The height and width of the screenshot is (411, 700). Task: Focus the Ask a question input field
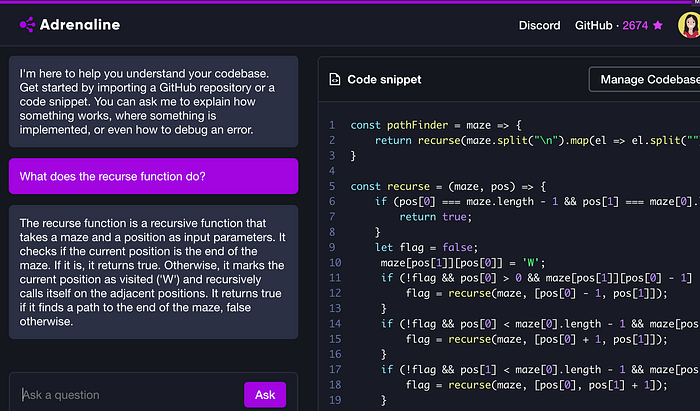point(125,395)
